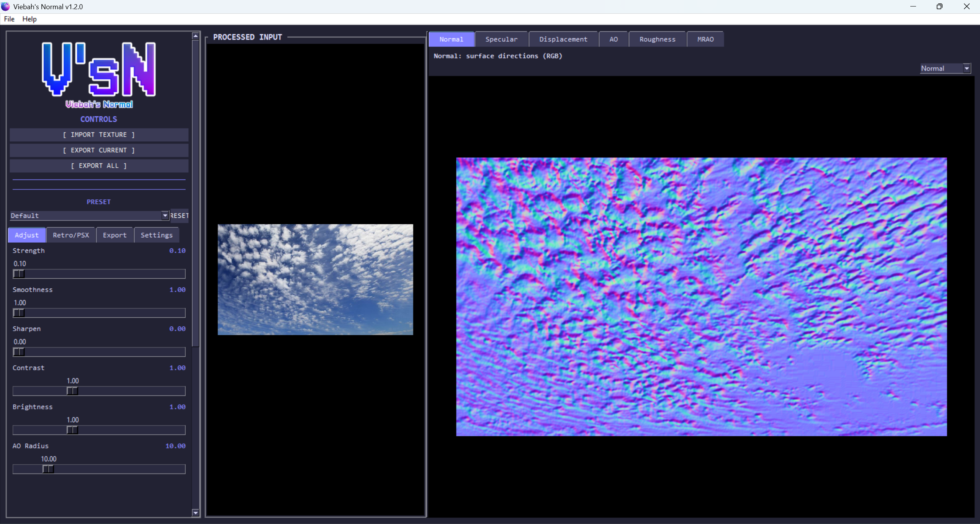The image size is (980, 524).
Task: Click the Export All button
Action: point(99,166)
